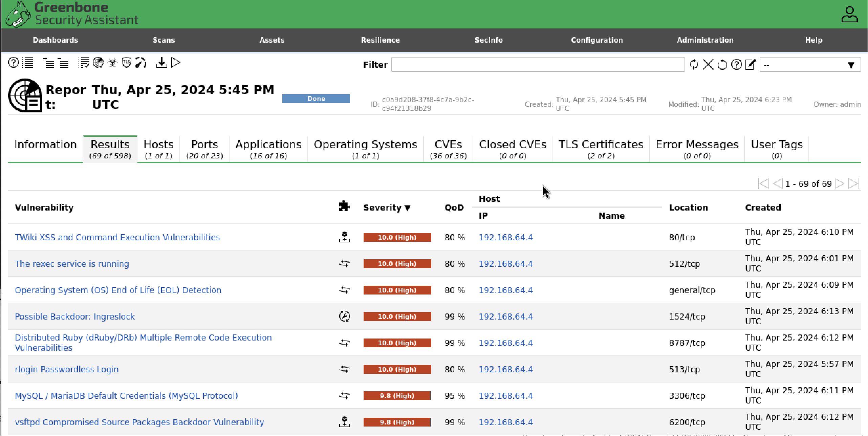Open the corresponding task icon with checkmark
The height and width of the screenshot is (436, 868).
click(84, 63)
